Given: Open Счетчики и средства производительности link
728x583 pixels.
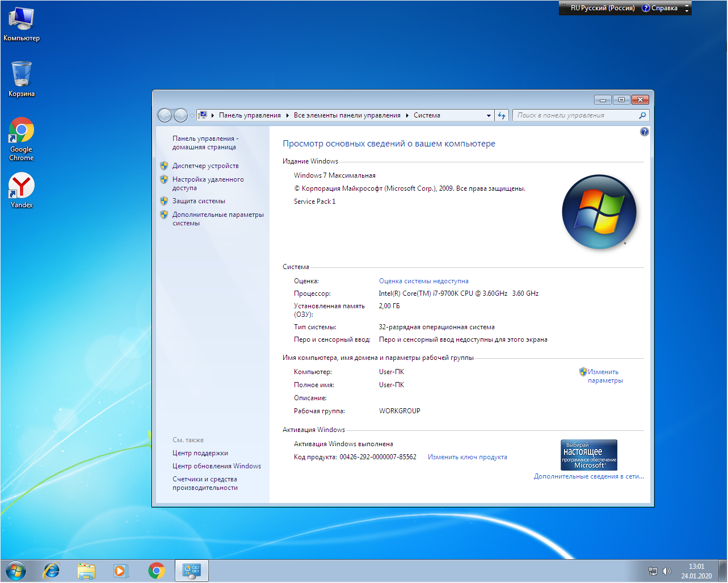Looking at the screenshot, I should [205, 483].
